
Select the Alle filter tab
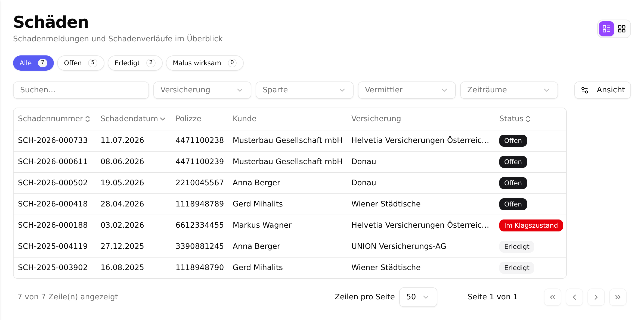[33, 63]
